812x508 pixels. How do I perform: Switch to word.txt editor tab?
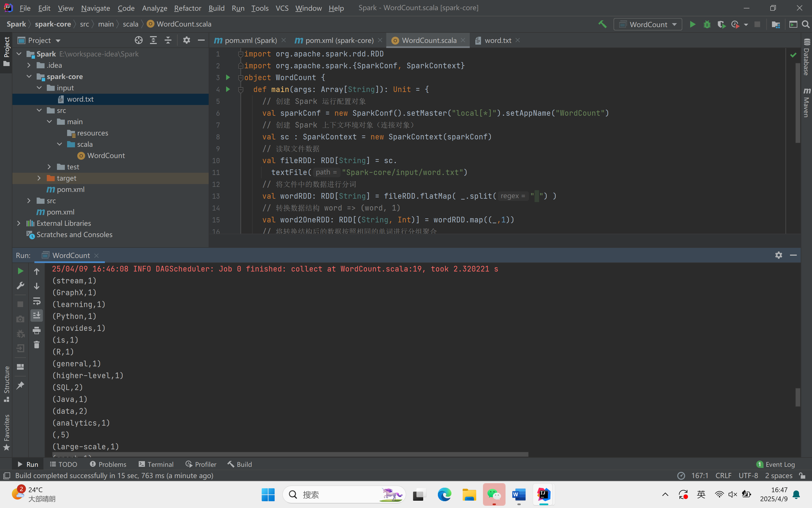[498, 40]
